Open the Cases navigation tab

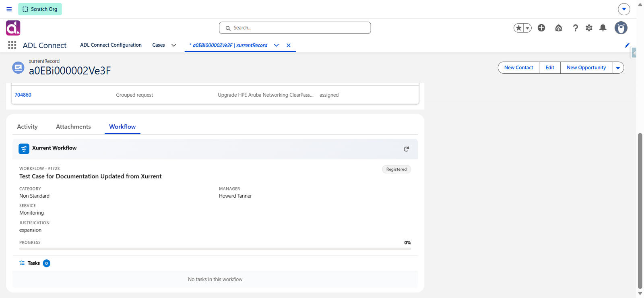click(159, 45)
